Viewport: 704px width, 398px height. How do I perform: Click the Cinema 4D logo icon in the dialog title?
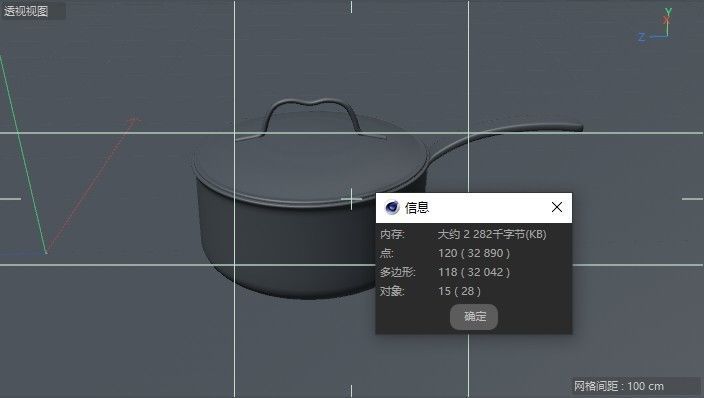click(392, 208)
